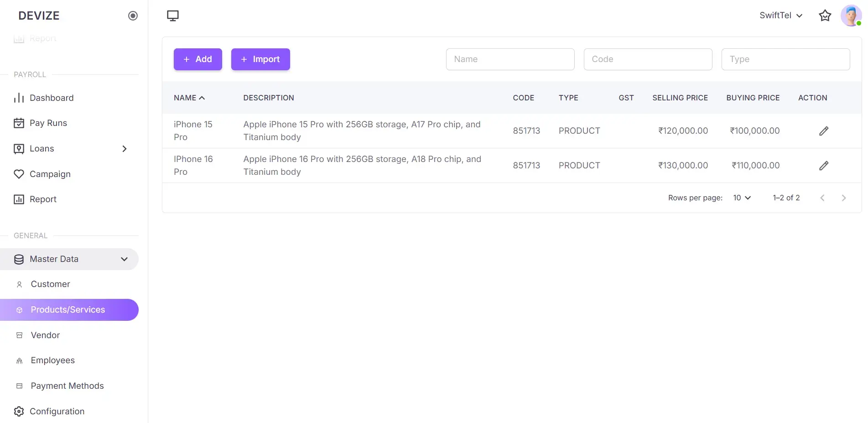Click the Vendor store icon
The image size is (868, 423).
tap(19, 335)
